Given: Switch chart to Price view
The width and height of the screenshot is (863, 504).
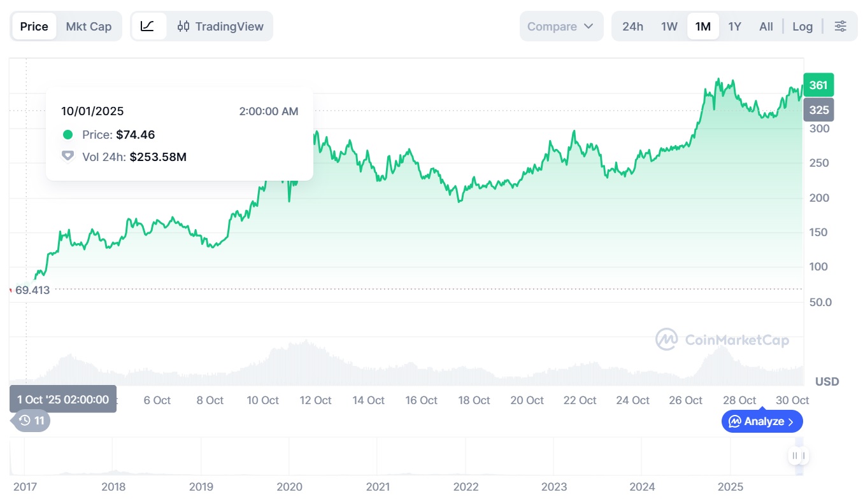Looking at the screenshot, I should [x=34, y=26].
